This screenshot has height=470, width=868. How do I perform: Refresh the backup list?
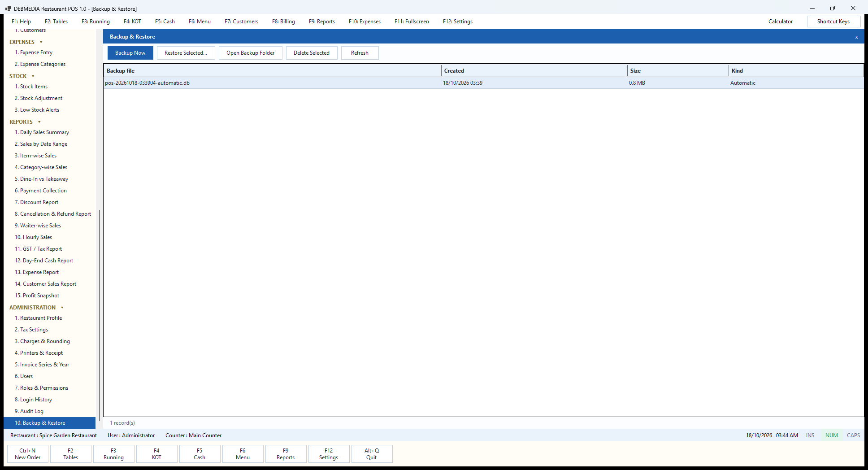360,53
